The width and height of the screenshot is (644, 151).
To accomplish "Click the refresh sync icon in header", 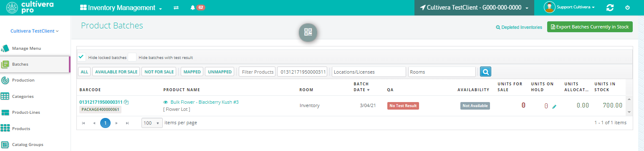I will (610, 8).
